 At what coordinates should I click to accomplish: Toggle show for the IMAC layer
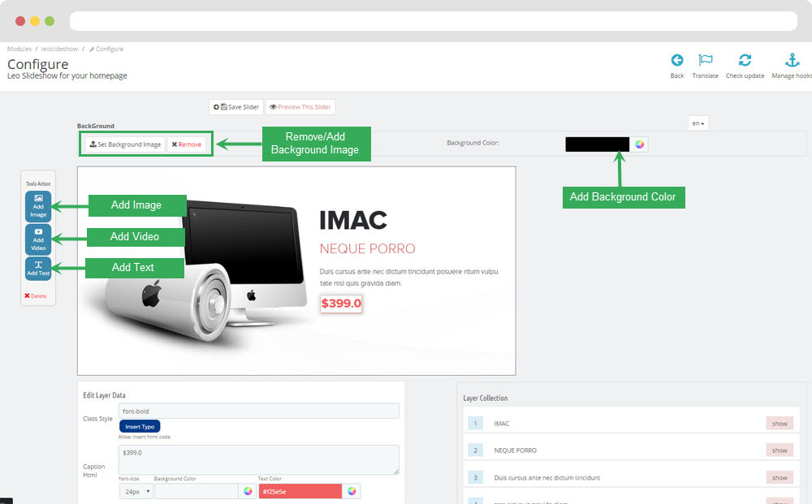[780, 424]
